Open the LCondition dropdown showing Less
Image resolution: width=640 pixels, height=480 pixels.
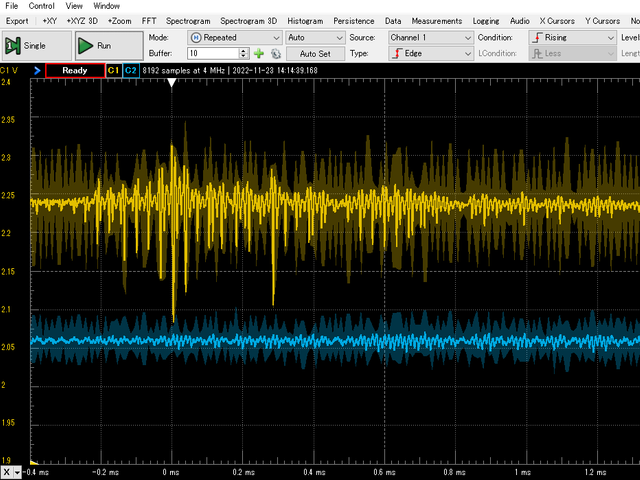point(572,53)
